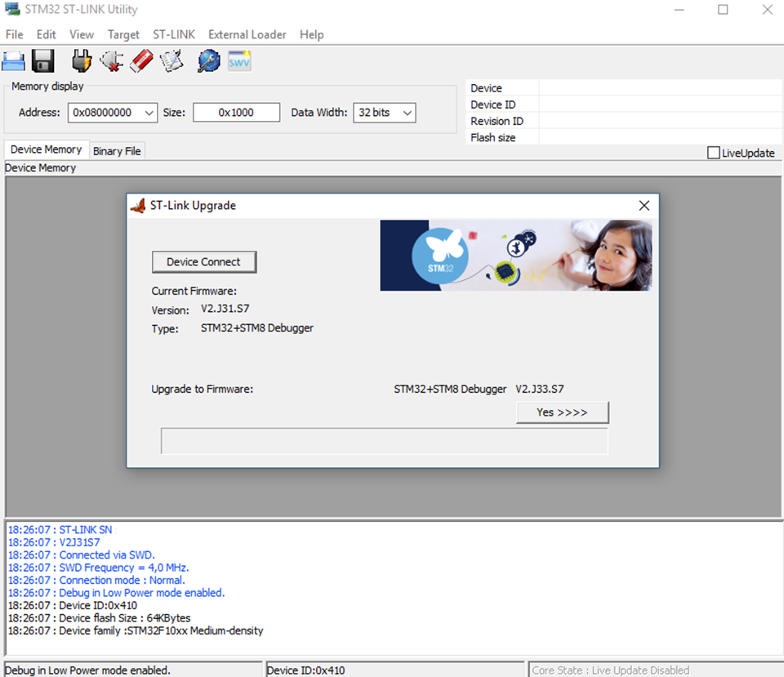
Task: Click the firmware upgrade progress bar
Action: 385,441
